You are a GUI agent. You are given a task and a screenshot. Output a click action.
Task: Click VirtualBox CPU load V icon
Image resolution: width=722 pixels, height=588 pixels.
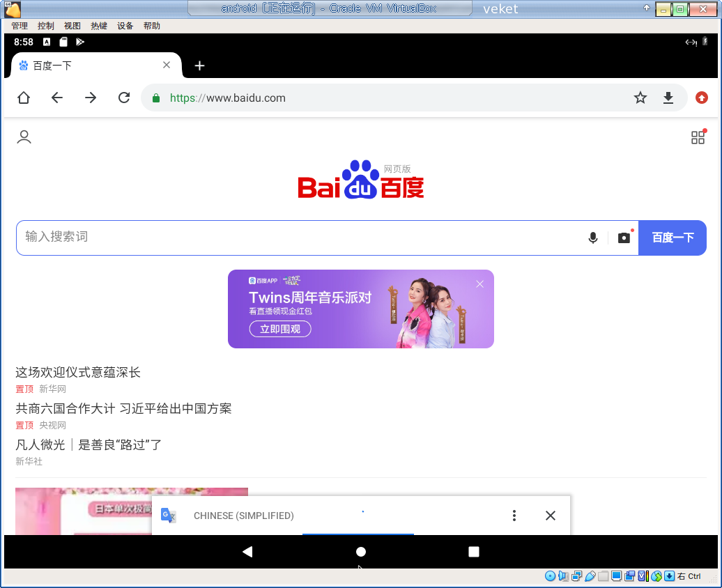pos(643,576)
